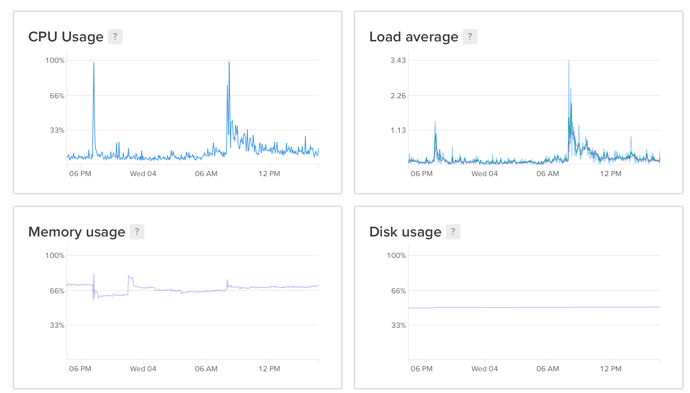Click the Disk usage flat line

(x=534, y=307)
